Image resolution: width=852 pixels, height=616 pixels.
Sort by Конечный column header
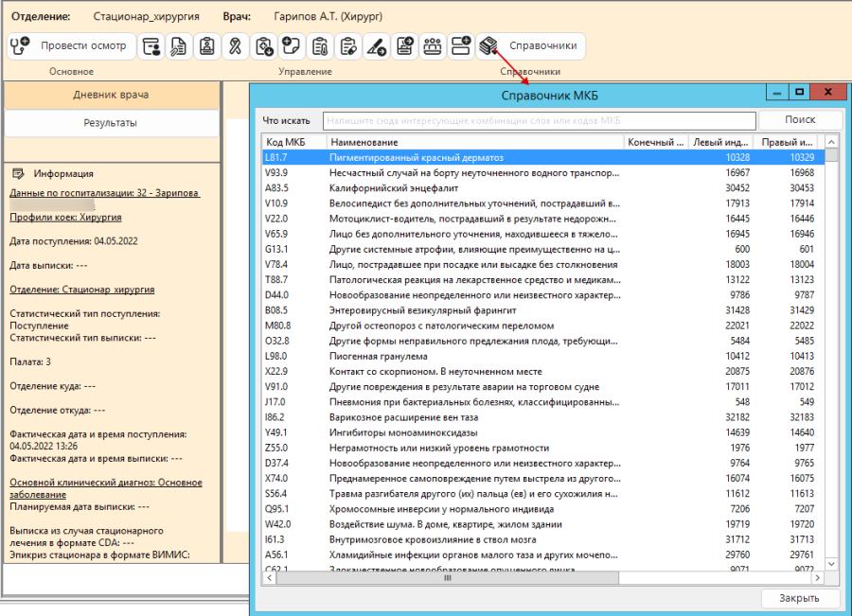[656, 142]
